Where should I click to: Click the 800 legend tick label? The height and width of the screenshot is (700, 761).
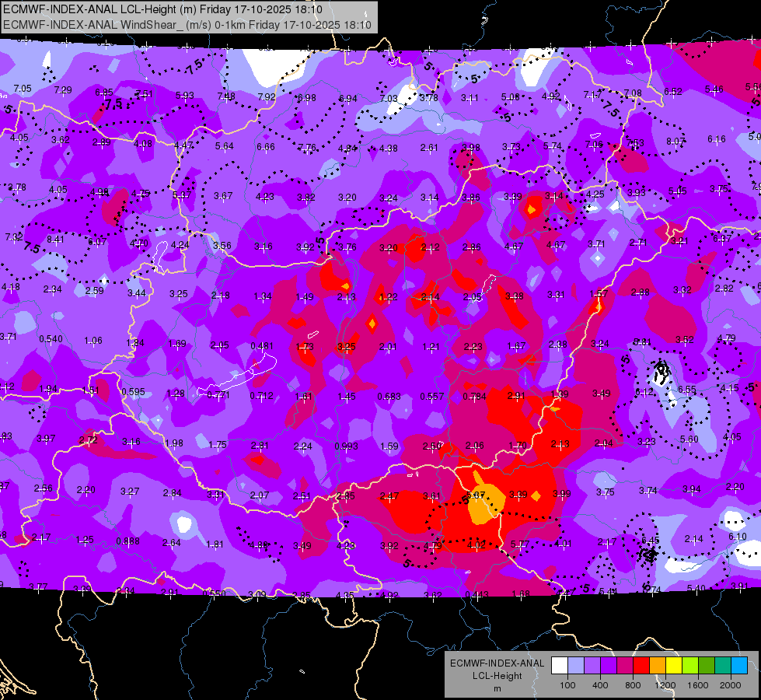click(x=633, y=685)
